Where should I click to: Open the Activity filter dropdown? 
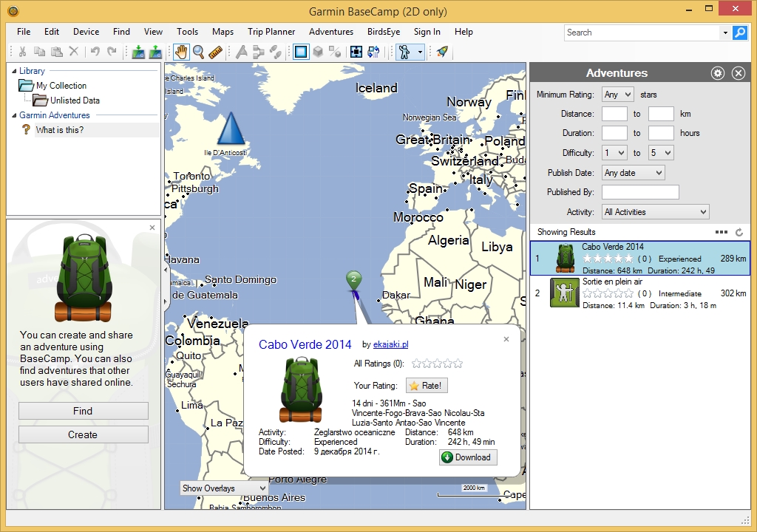[655, 211]
